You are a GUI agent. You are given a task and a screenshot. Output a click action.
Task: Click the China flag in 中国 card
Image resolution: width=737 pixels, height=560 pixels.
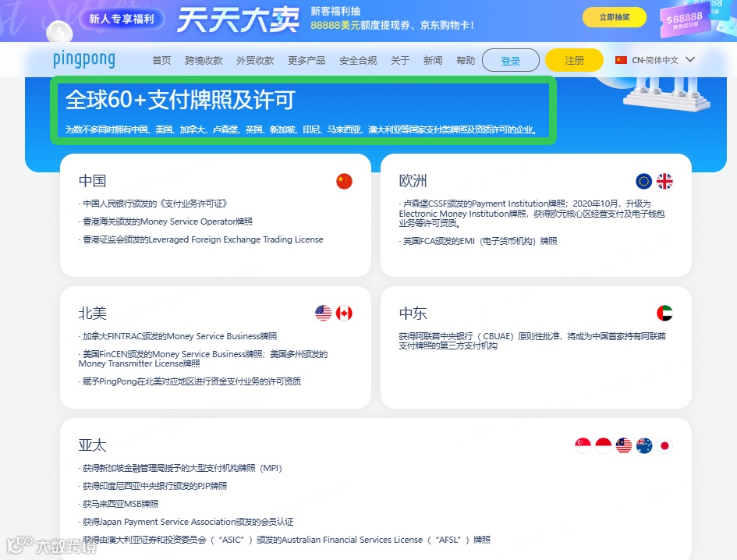pos(344,181)
